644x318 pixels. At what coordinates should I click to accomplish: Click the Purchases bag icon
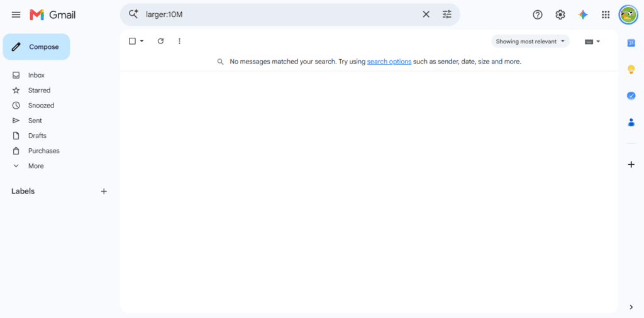coord(16,151)
